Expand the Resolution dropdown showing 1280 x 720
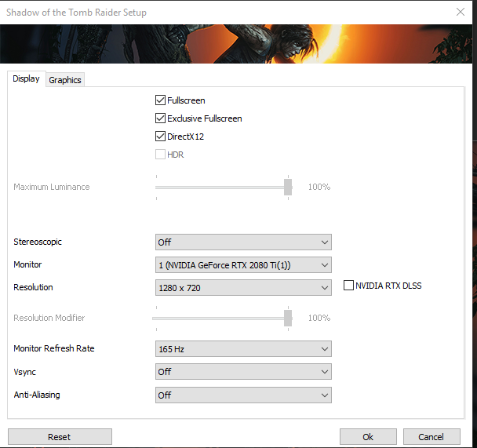Screen dimensions: 477x448 tap(243, 288)
